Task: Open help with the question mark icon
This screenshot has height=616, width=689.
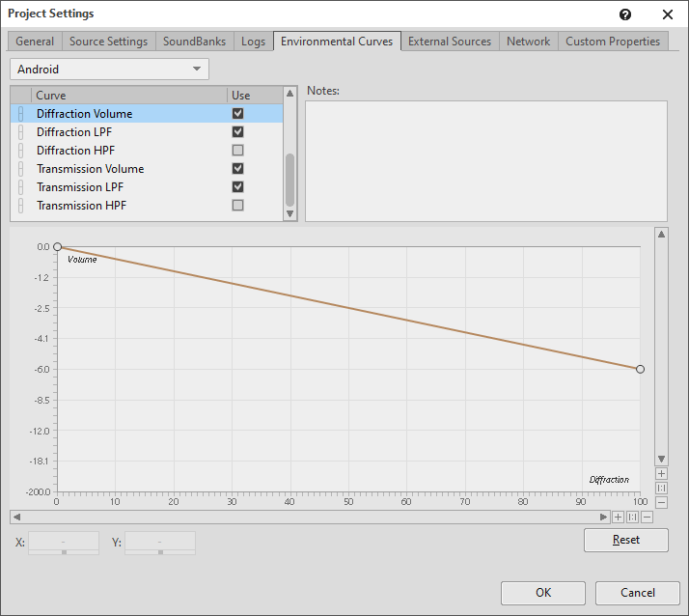Action: (625, 14)
